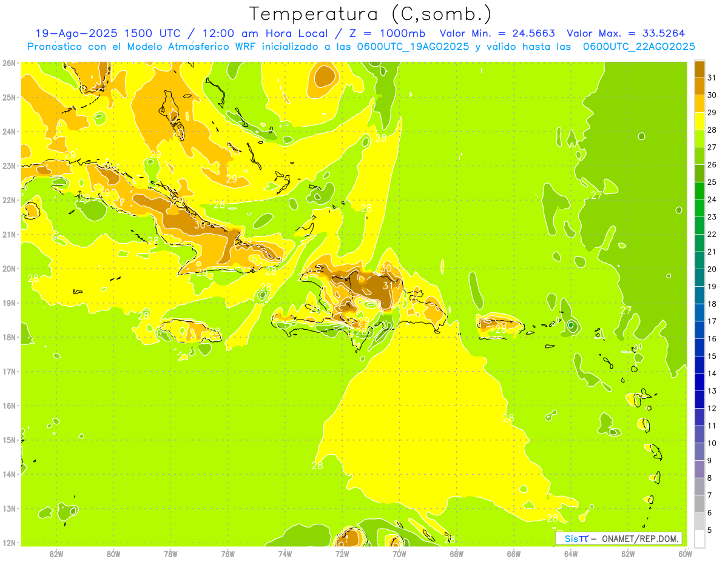
Task: Click the pressure level "Z = 1000mb"
Action: (386, 33)
